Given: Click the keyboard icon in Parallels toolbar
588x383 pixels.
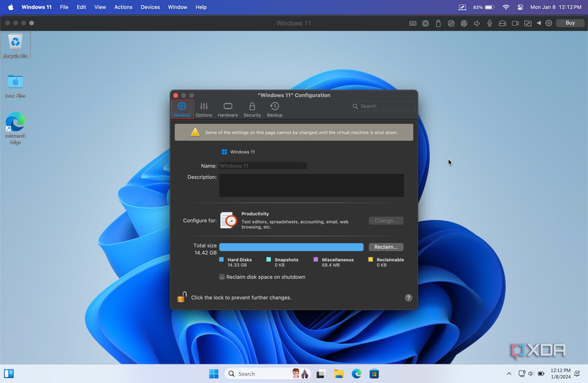Looking at the screenshot, I should click(413, 24).
